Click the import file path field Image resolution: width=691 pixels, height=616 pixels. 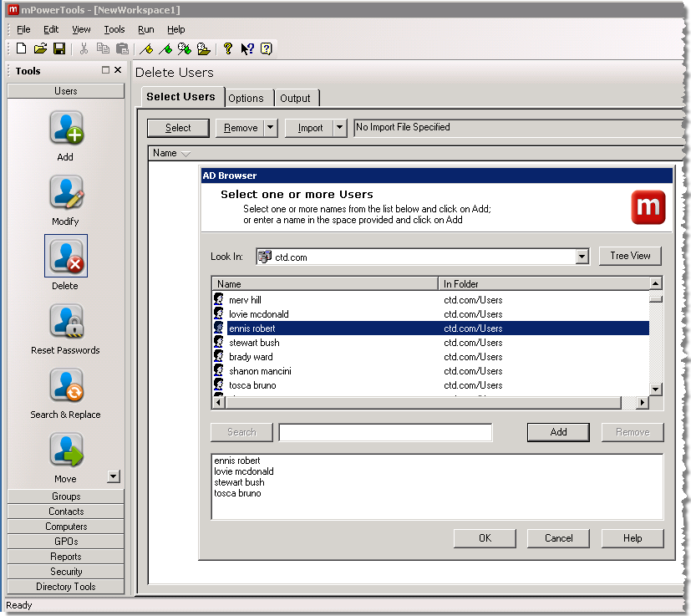click(519, 128)
